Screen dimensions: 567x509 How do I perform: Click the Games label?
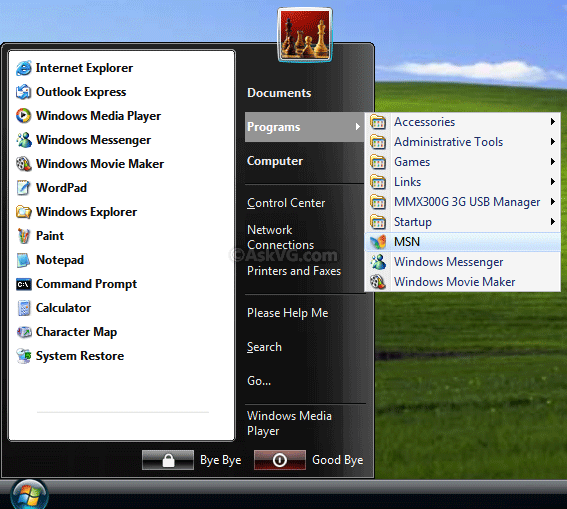412,162
